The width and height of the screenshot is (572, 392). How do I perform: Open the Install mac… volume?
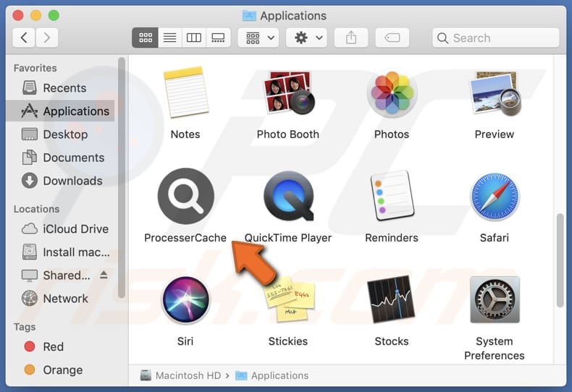coord(60,252)
